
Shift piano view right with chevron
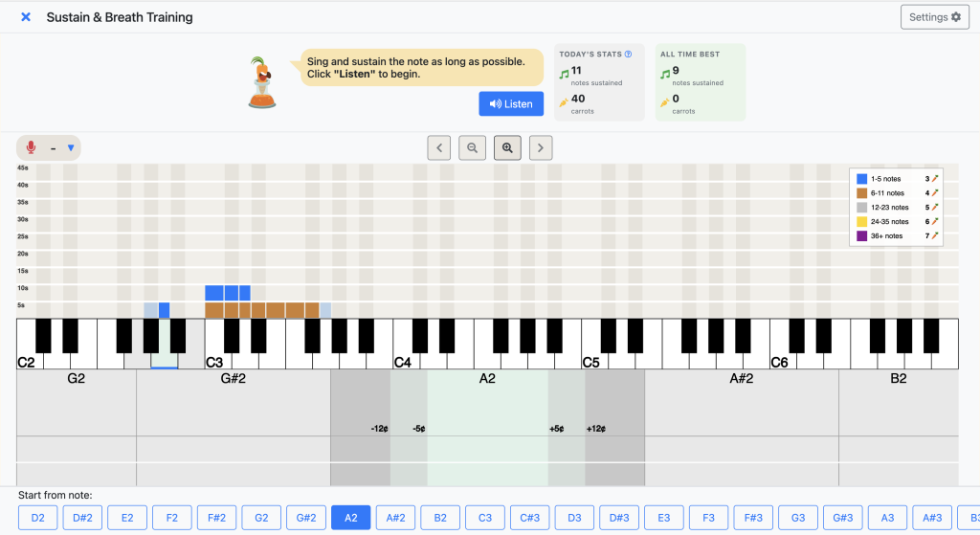[x=541, y=148]
